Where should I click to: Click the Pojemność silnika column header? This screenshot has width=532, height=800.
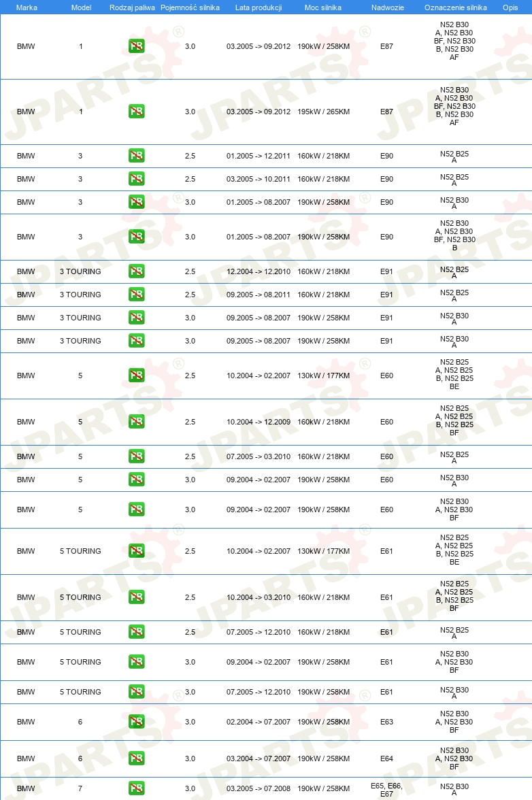[190, 7]
